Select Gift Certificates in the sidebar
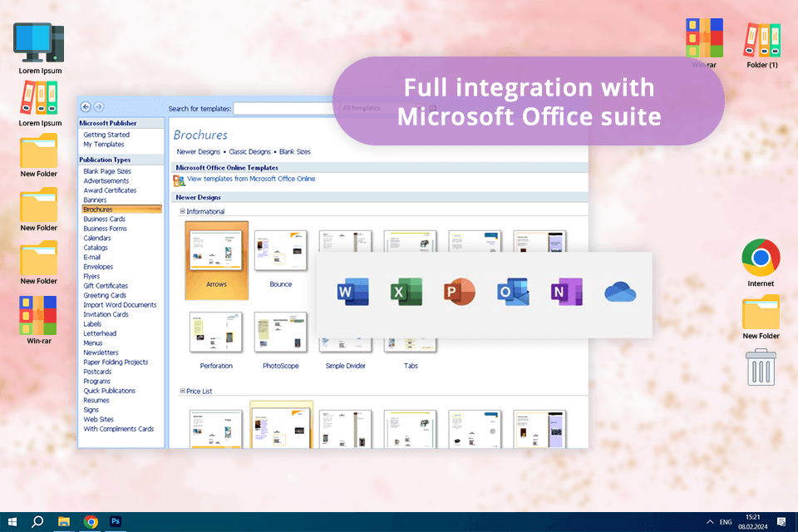The image size is (798, 532). 106,286
